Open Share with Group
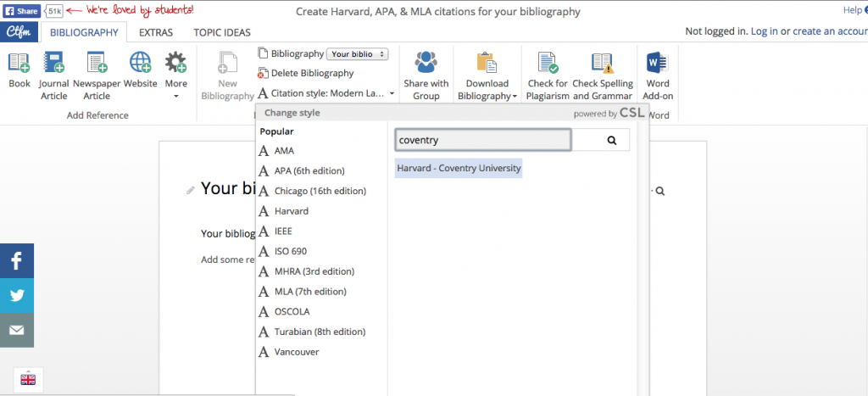 [426, 75]
